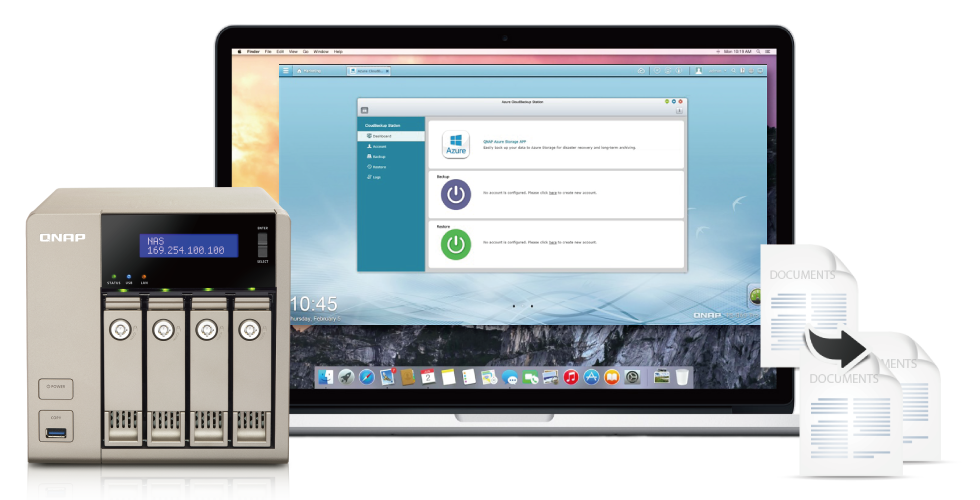The height and width of the screenshot is (500, 980).
Task: Open Logs in the sidebar
Action: coord(378,177)
